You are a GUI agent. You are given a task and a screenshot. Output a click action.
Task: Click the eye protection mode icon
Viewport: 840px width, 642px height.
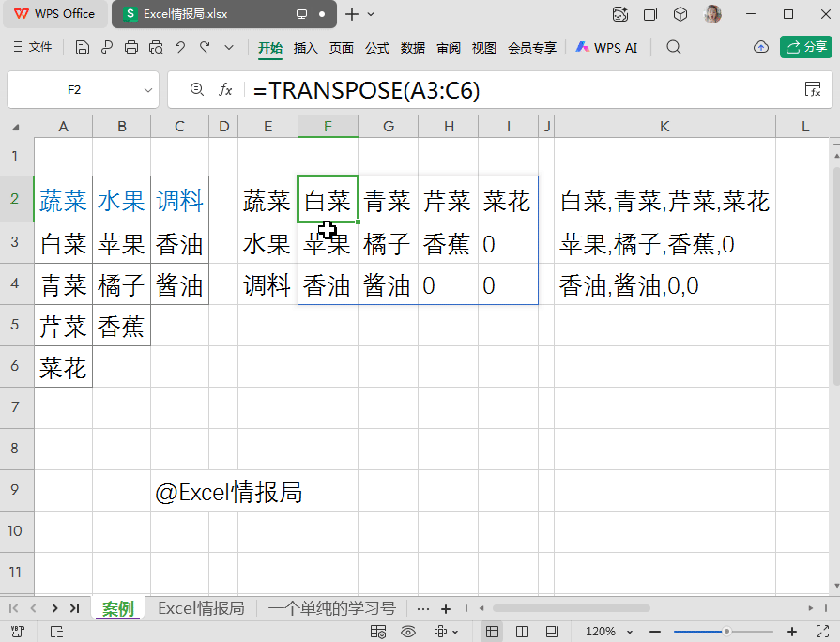[408, 632]
